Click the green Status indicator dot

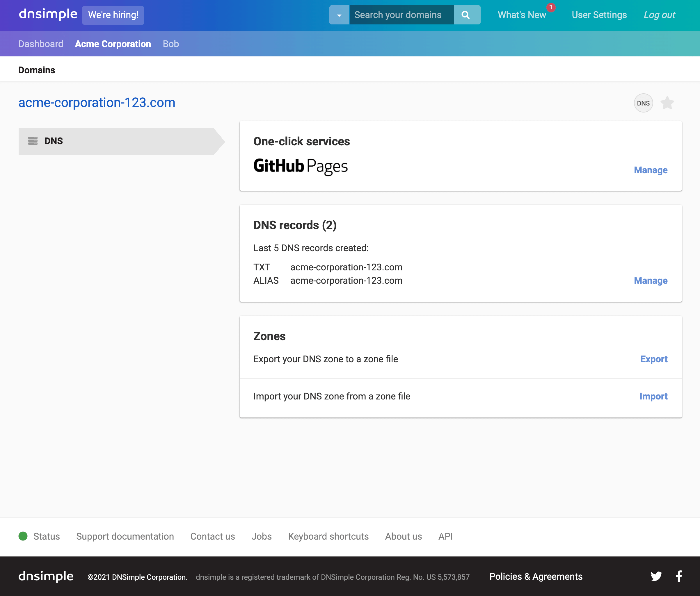point(23,536)
